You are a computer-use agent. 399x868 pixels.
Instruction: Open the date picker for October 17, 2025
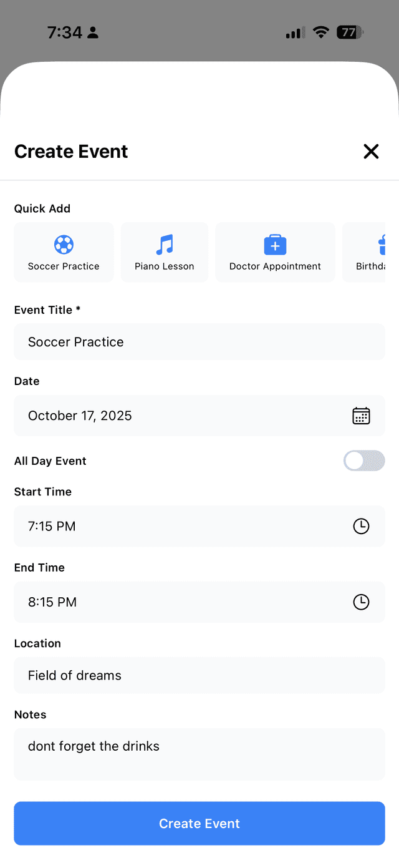(199, 415)
